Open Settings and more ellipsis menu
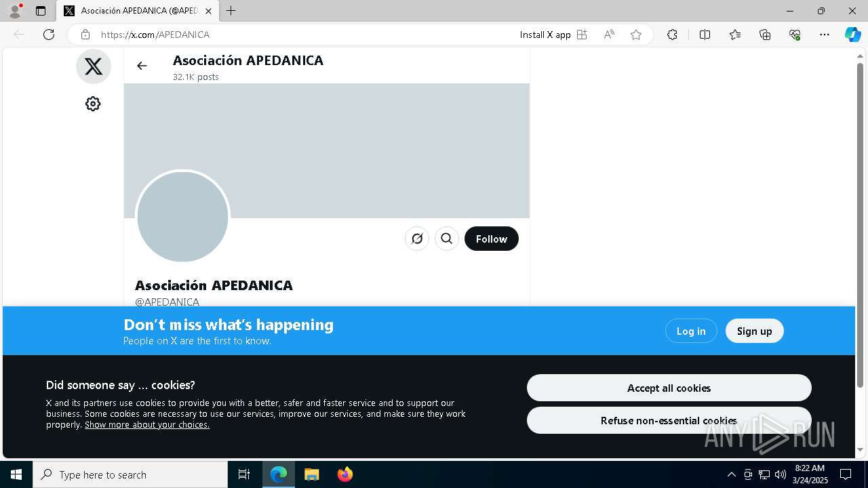Image resolution: width=868 pixels, height=488 pixels. [825, 35]
